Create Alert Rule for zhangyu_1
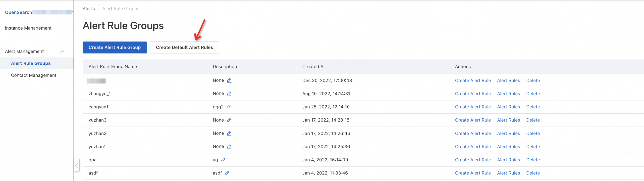 click(473, 94)
